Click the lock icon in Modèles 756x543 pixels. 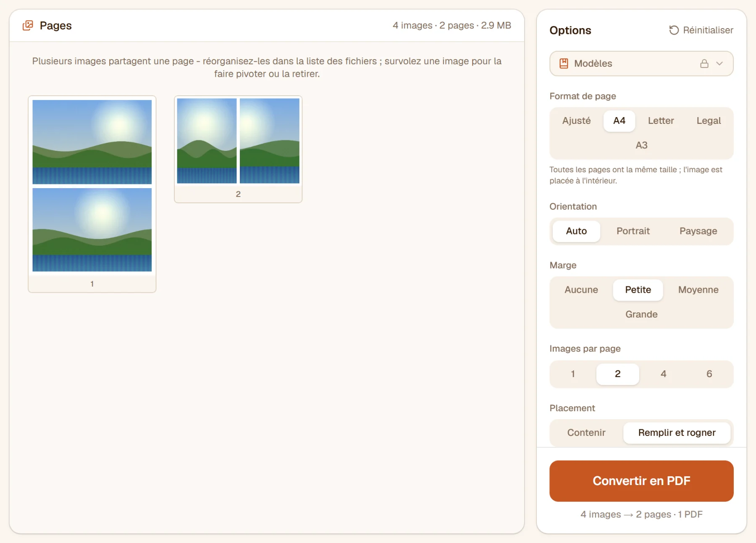[x=704, y=63]
